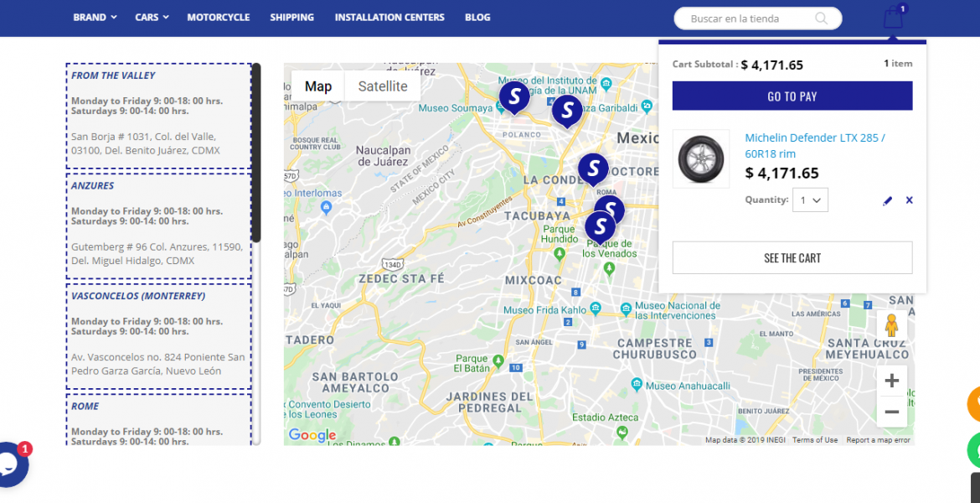Click the See The Cart button

[792, 258]
